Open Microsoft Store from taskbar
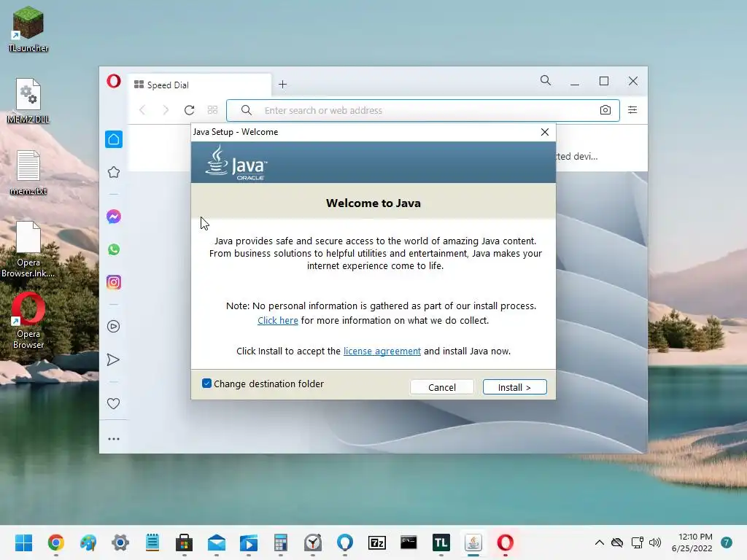The height and width of the screenshot is (560, 747). click(x=185, y=542)
